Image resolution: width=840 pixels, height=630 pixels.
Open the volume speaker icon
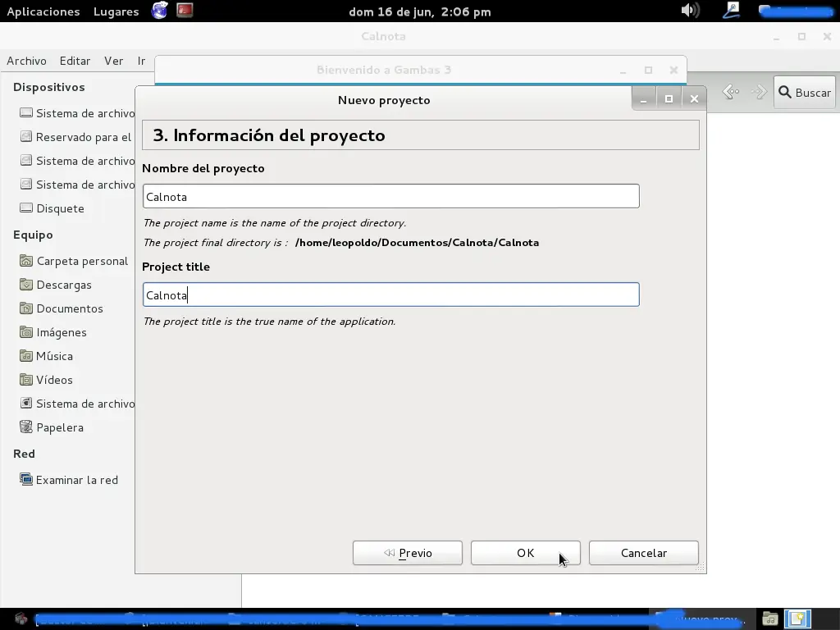[x=690, y=10]
